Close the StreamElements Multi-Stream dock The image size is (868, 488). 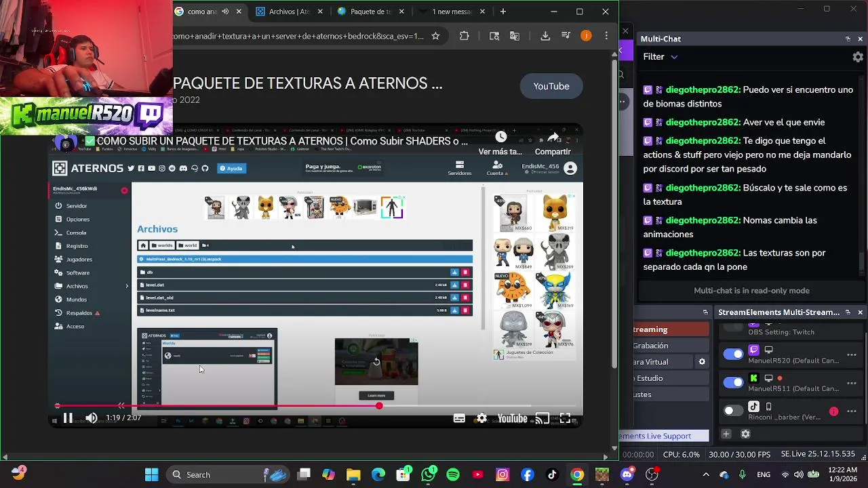860,312
